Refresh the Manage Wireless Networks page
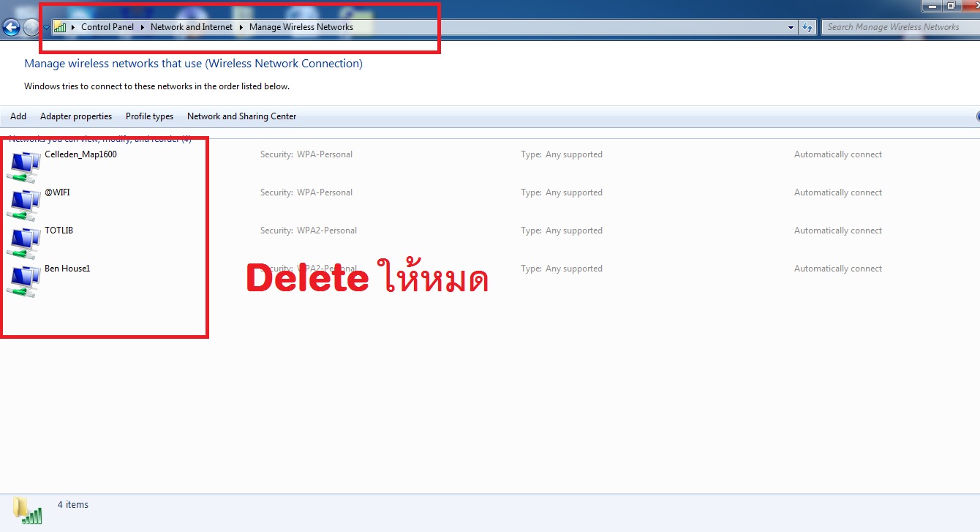The height and width of the screenshot is (532, 980). point(807,27)
